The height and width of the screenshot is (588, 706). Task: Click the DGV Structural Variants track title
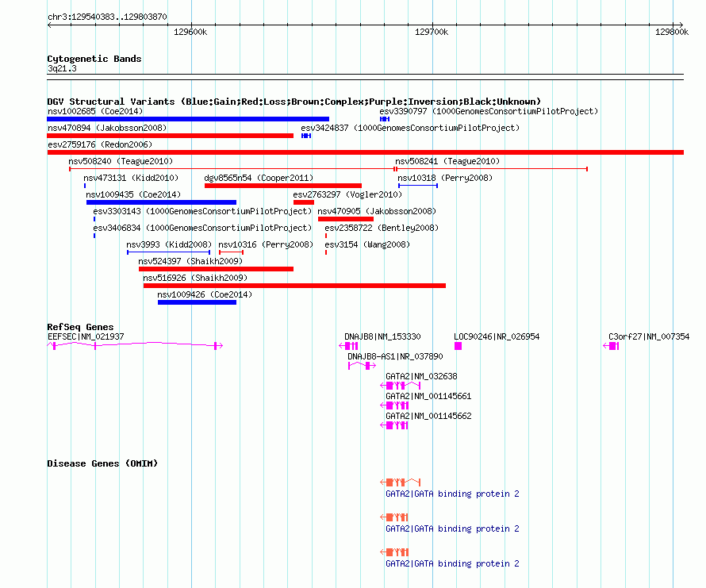point(294,102)
